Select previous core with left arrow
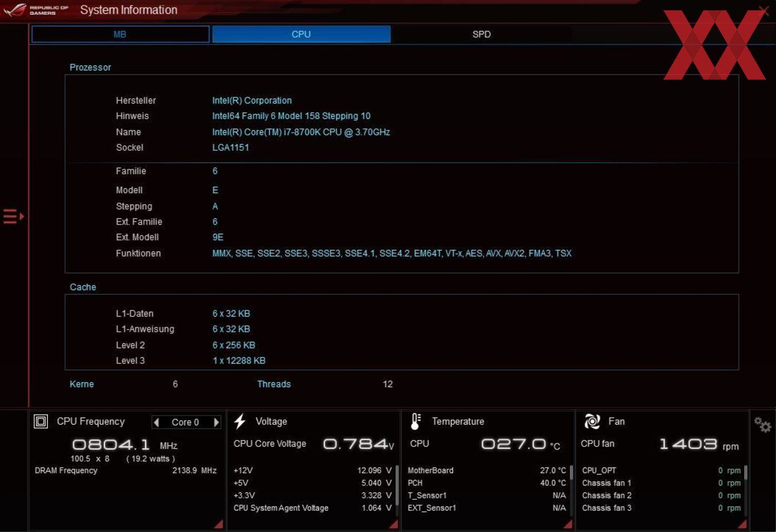776x532 pixels. 156,423
